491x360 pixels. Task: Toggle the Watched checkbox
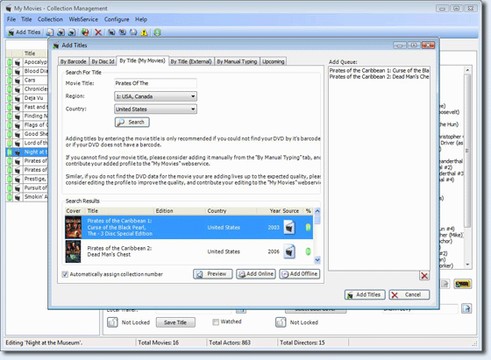[216, 322]
